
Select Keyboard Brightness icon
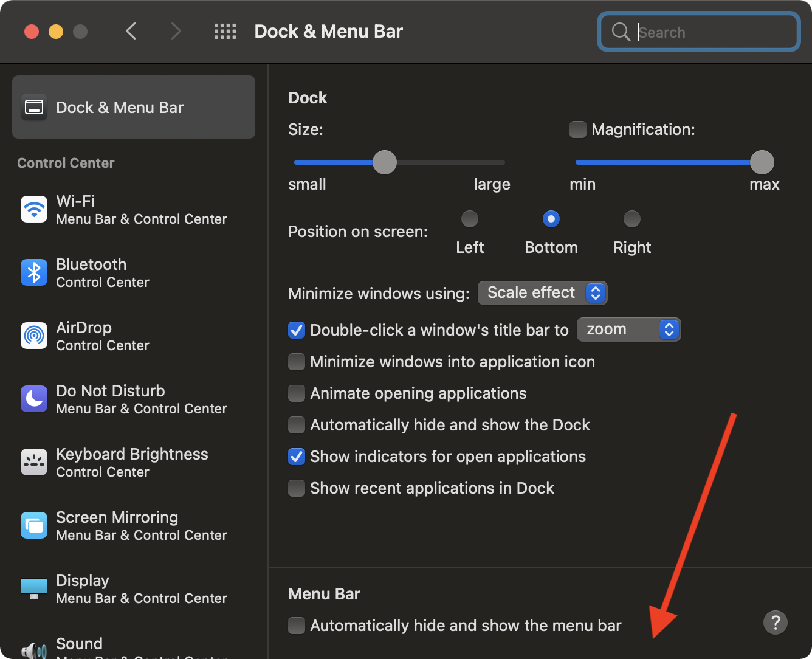tap(34, 463)
